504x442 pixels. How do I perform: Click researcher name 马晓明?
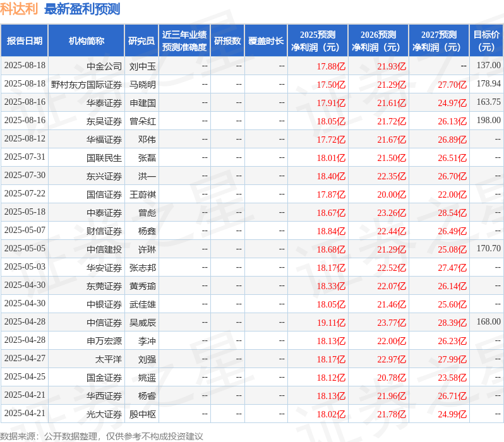point(143,85)
